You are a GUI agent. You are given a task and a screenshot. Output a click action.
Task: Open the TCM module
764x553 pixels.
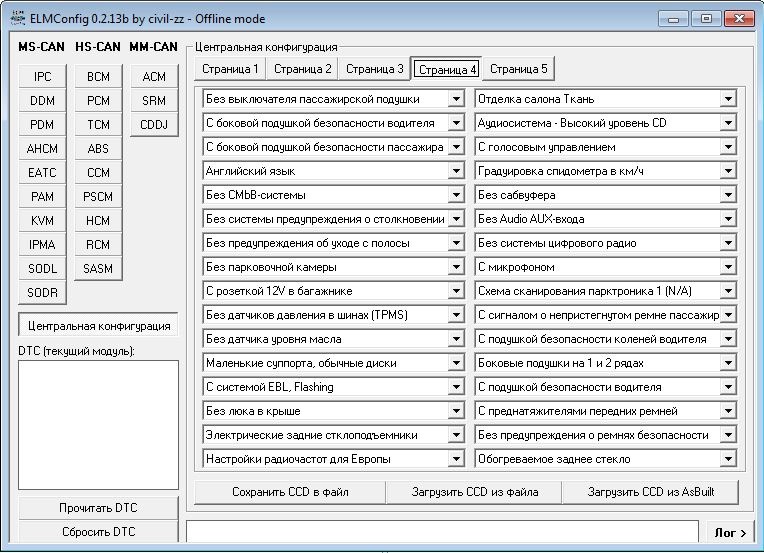[98, 124]
